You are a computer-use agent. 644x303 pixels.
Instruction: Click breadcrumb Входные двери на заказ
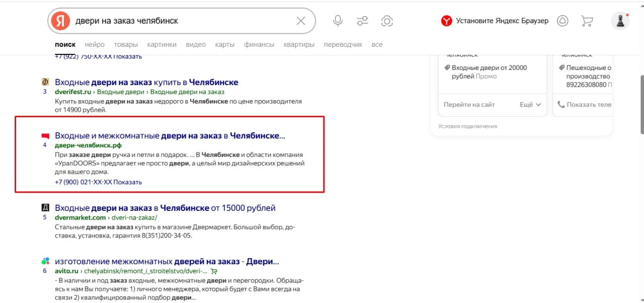pyautogui.click(x=187, y=92)
